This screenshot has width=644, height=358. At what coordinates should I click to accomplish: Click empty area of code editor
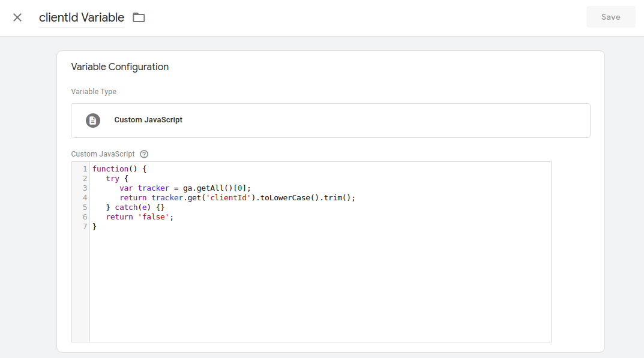[x=320, y=287]
